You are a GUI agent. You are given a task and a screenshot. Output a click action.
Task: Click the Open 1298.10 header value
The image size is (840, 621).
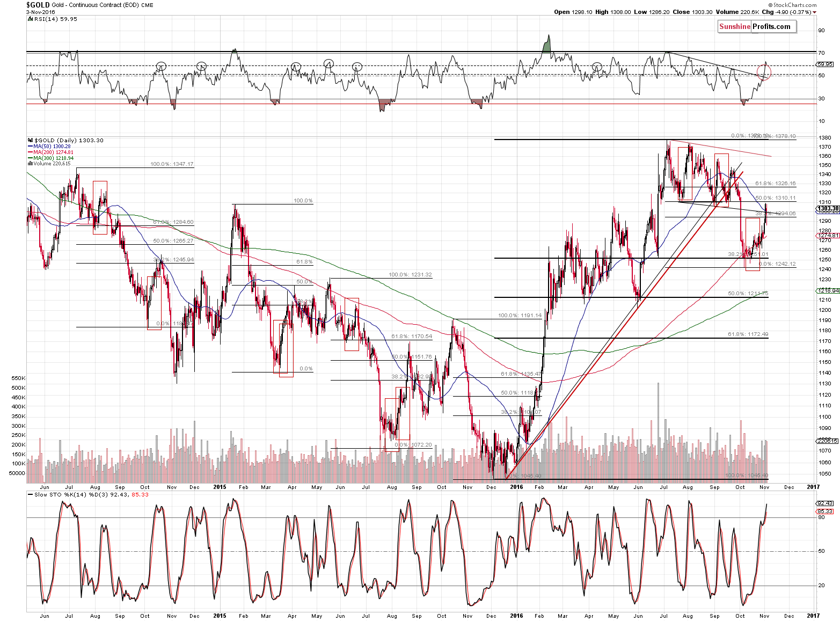[x=574, y=12]
